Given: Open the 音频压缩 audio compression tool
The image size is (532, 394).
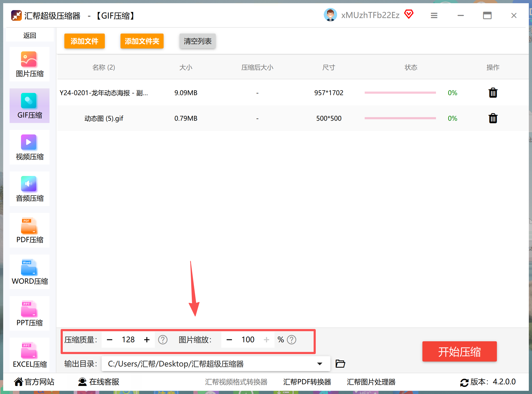Looking at the screenshot, I should click(x=29, y=189).
